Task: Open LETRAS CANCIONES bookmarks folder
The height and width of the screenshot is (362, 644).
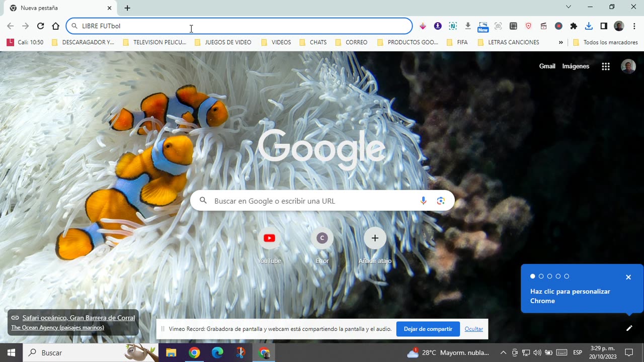Action: (x=508, y=42)
